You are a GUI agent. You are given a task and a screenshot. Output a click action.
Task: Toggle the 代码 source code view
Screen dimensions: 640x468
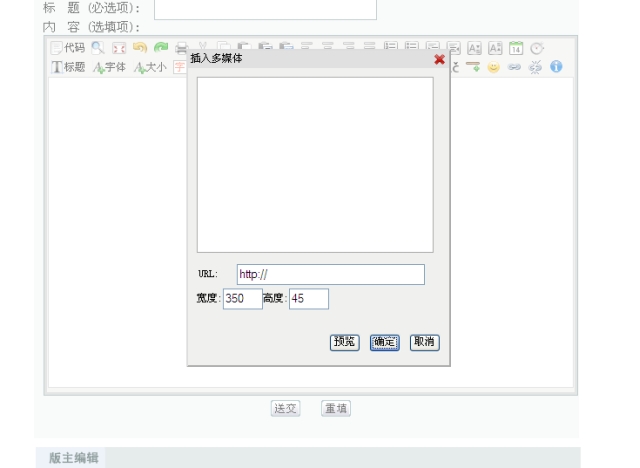(68, 47)
